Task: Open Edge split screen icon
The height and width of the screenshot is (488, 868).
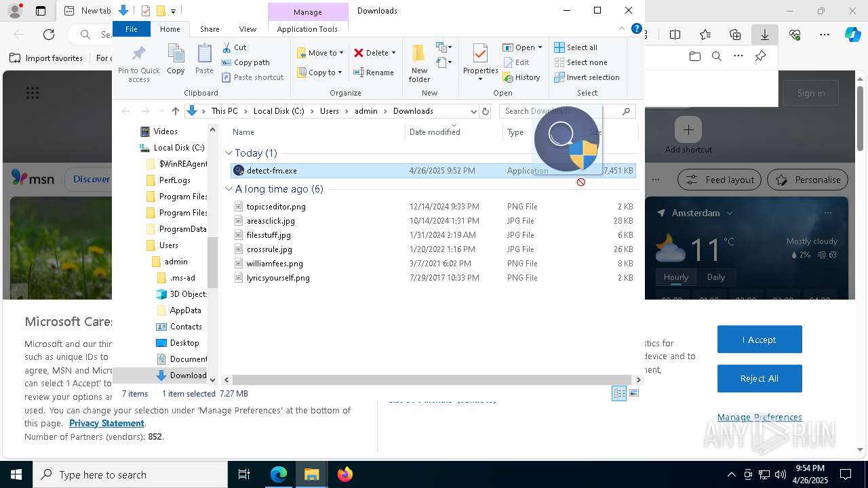Action: (x=675, y=35)
